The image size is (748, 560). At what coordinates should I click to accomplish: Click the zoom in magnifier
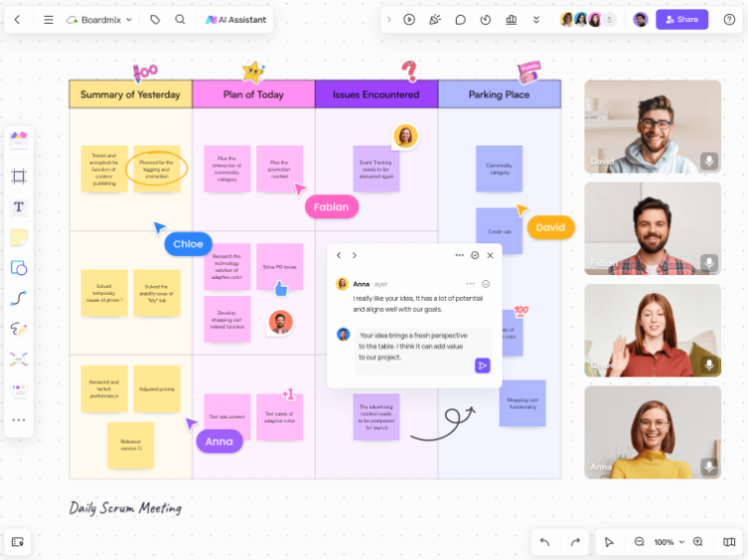698,542
